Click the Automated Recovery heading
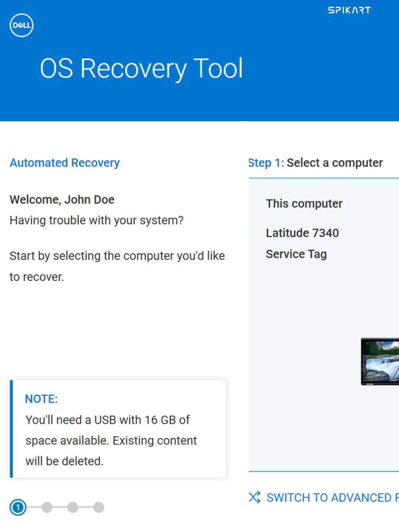 click(x=65, y=163)
